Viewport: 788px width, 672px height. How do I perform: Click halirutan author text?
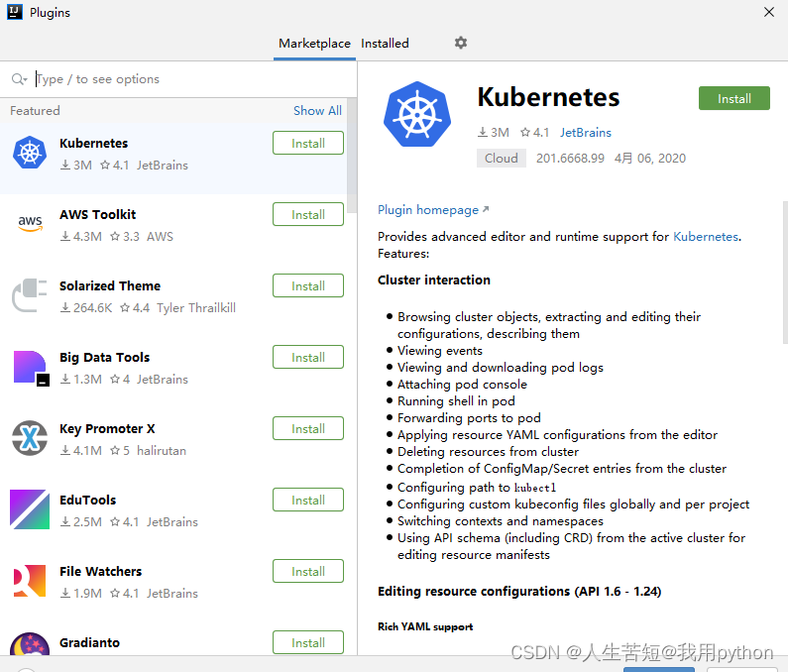pyautogui.click(x=162, y=450)
